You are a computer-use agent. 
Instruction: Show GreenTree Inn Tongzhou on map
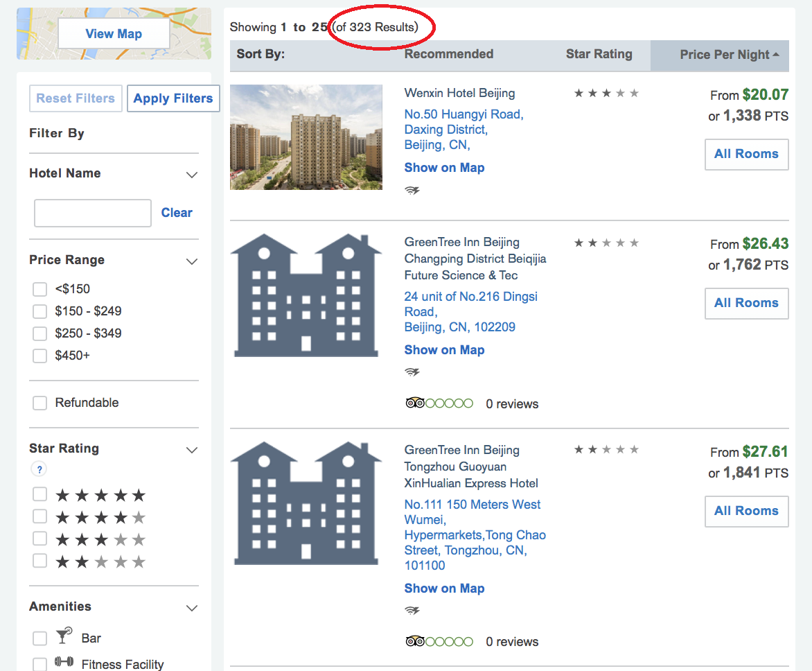(444, 589)
